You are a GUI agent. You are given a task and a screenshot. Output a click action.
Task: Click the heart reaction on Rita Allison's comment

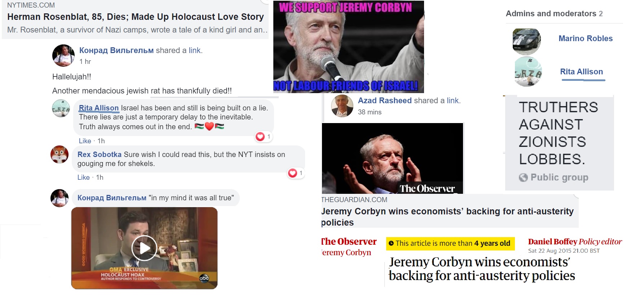[x=260, y=136]
